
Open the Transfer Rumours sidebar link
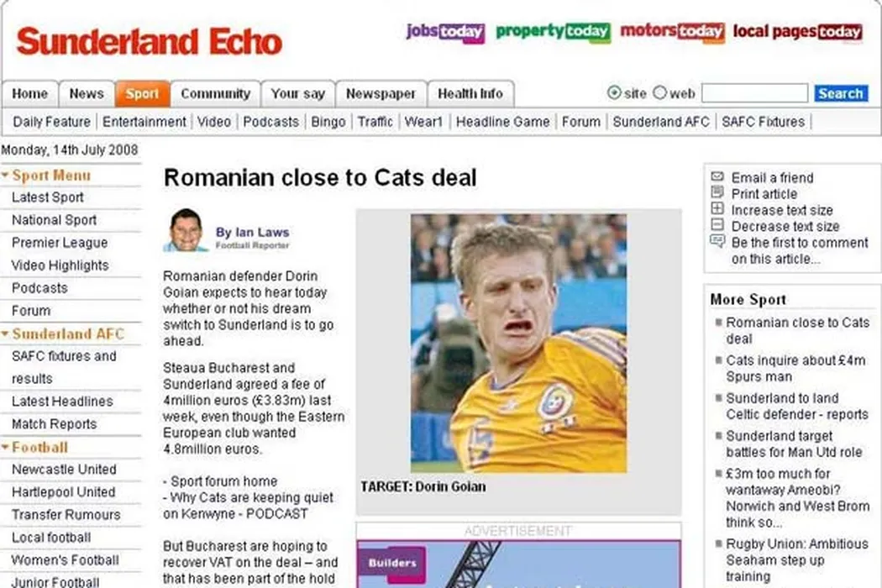coord(66,515)
